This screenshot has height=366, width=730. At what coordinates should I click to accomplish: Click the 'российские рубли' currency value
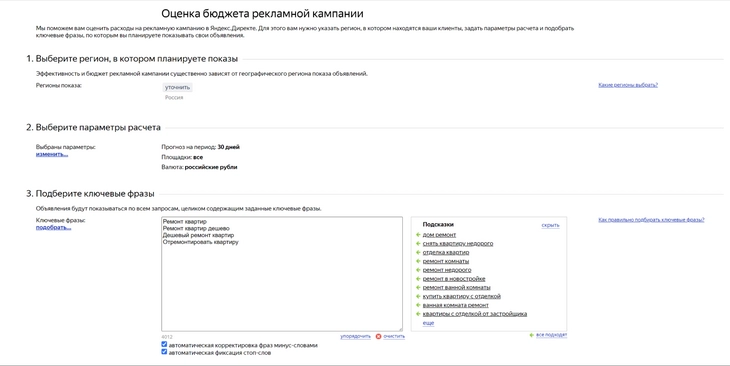click(211, 167)
